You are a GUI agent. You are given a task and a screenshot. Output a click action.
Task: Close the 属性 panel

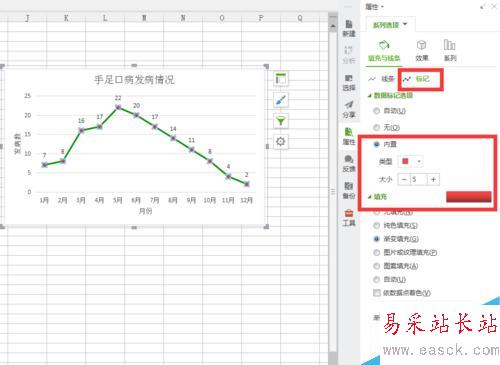pyautogui.click(x=494, y=6)
